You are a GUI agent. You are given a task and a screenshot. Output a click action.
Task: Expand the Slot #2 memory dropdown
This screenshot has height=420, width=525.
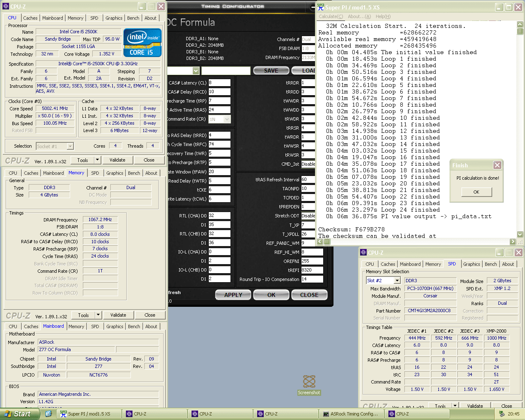pos(397,281)
